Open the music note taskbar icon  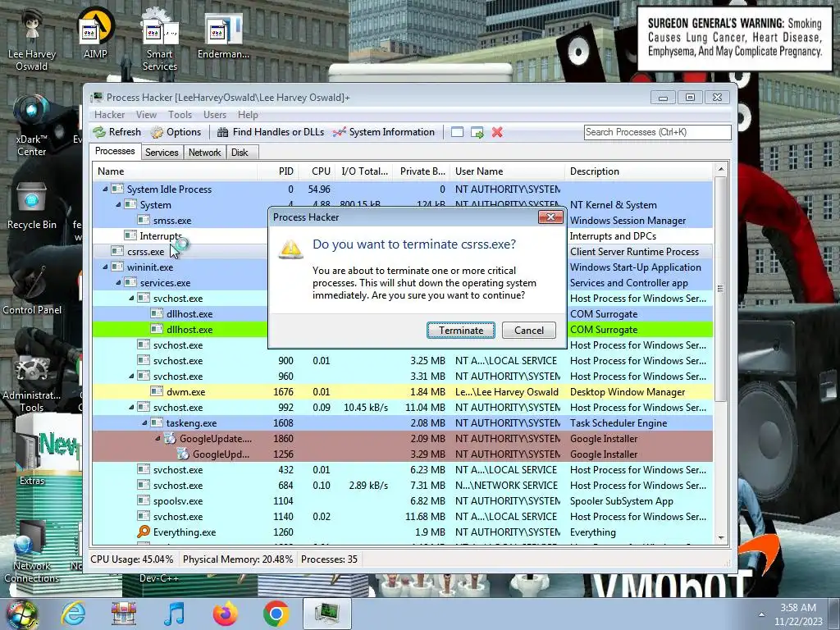tap(174, 614)
